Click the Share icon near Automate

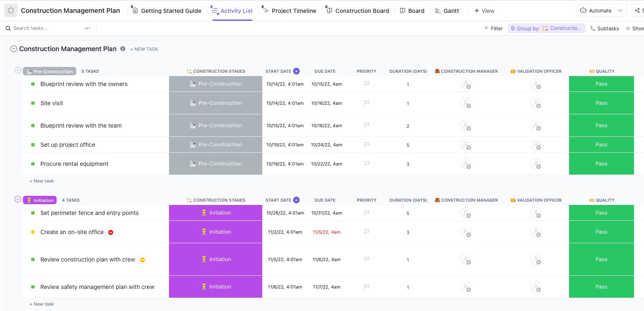[x=637, y=10]
